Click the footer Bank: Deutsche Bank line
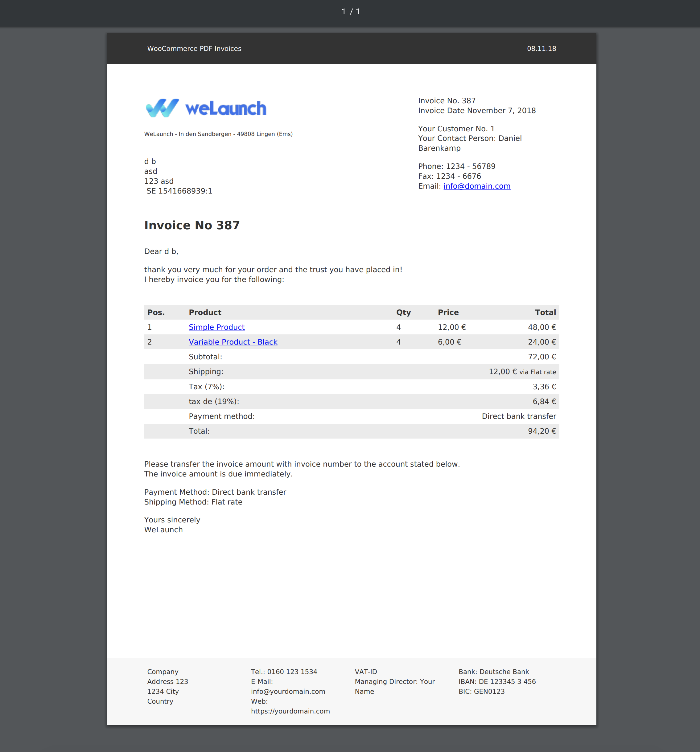 [x=494, y=672]
